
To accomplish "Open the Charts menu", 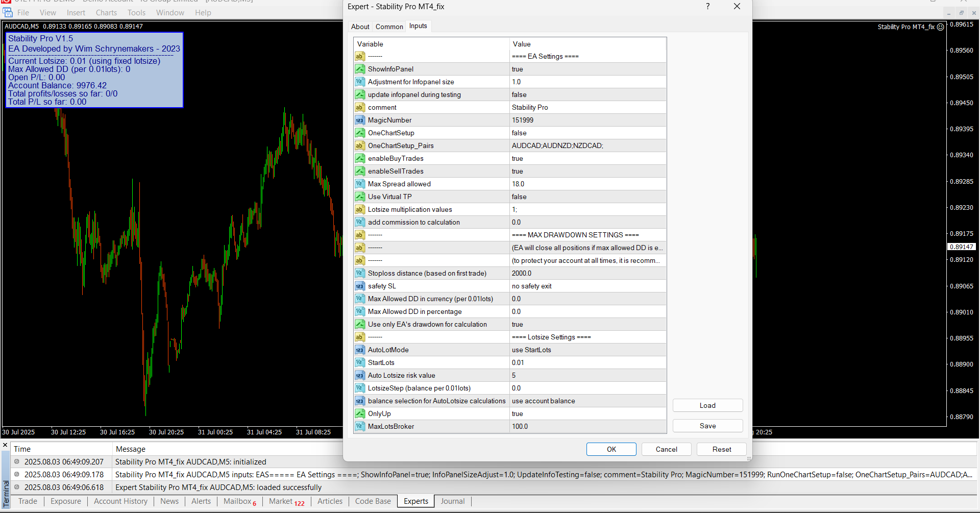I will [106, 13].
